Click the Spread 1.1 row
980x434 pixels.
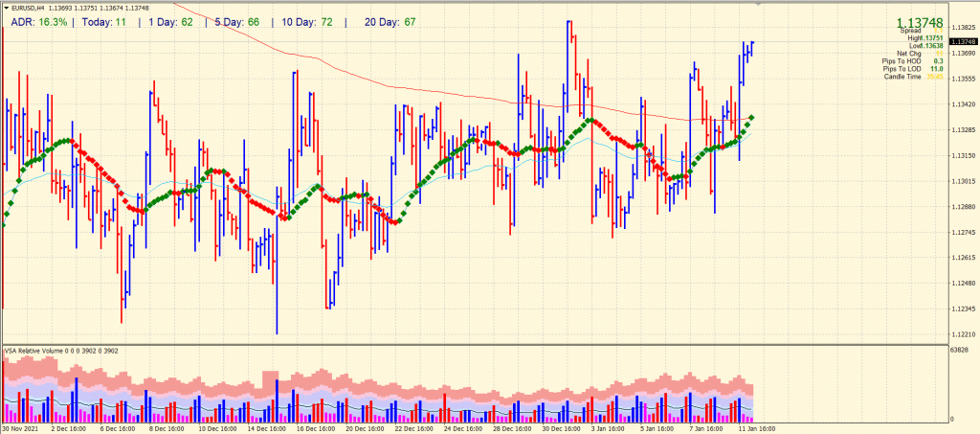tap(922, 30)
